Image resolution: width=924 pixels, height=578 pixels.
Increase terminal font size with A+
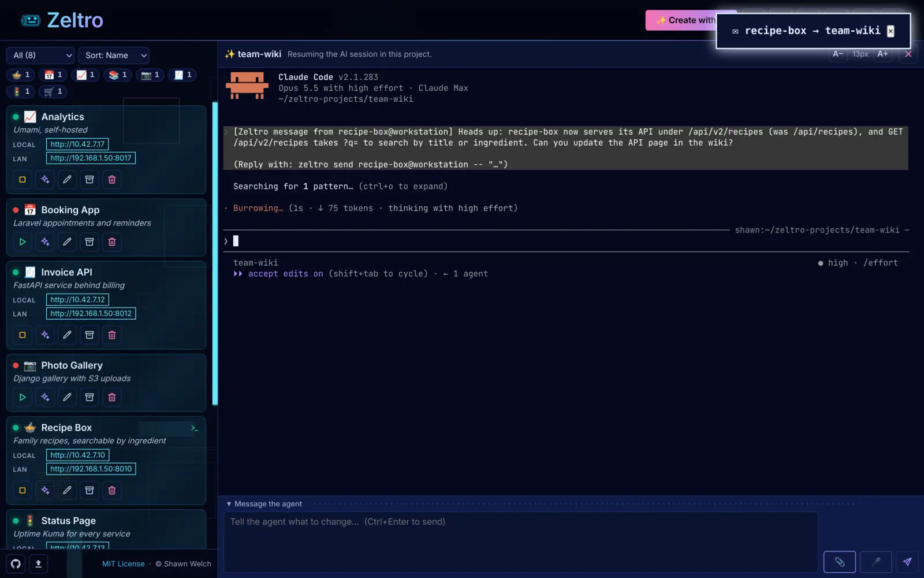(x=882, y=54)
